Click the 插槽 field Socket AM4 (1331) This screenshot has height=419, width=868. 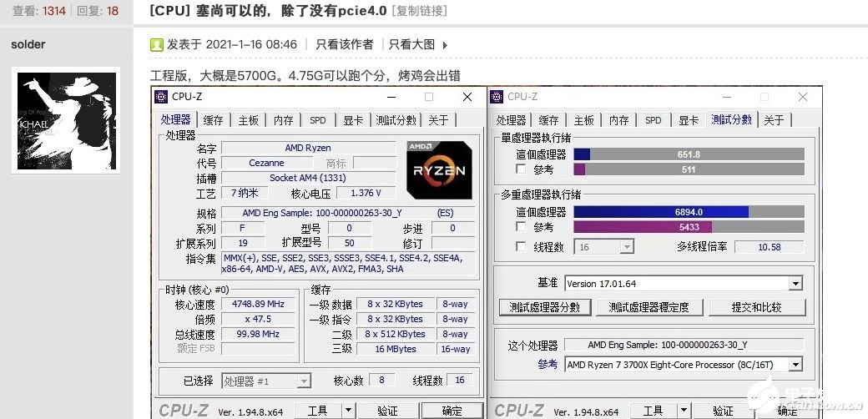(308, 179)
